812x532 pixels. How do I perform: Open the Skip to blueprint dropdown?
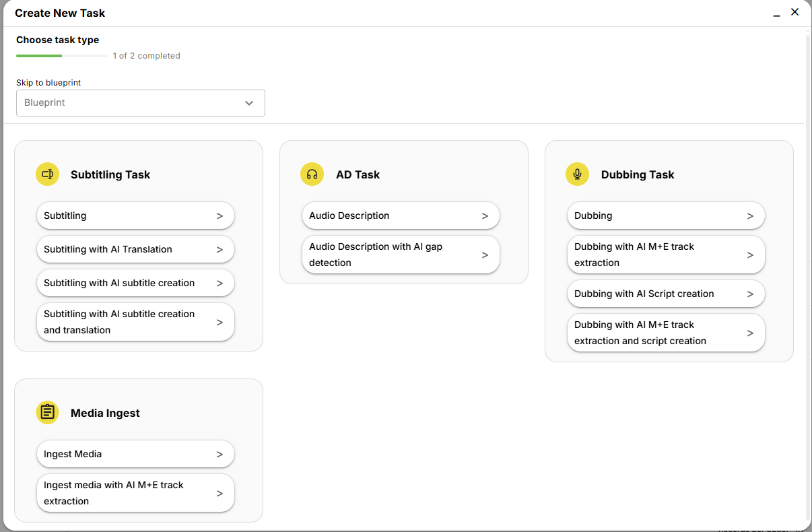point(140,103)
